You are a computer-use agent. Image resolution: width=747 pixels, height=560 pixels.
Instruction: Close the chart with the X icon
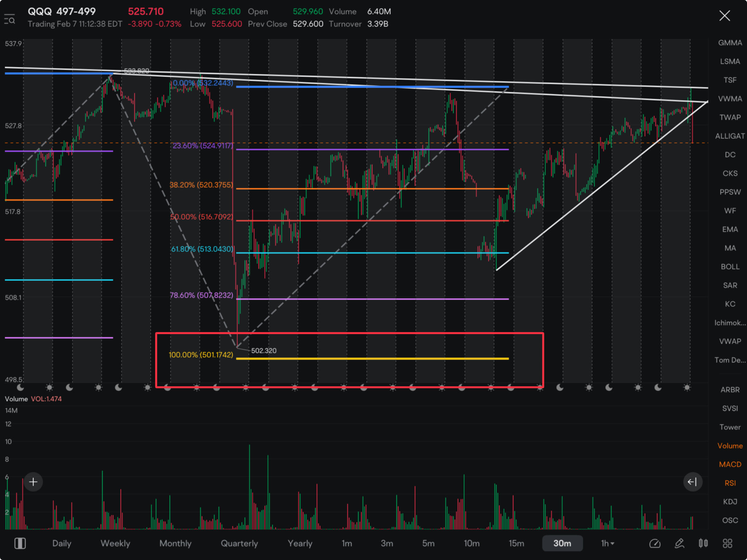pyautogui.click(x=725, y=16)
